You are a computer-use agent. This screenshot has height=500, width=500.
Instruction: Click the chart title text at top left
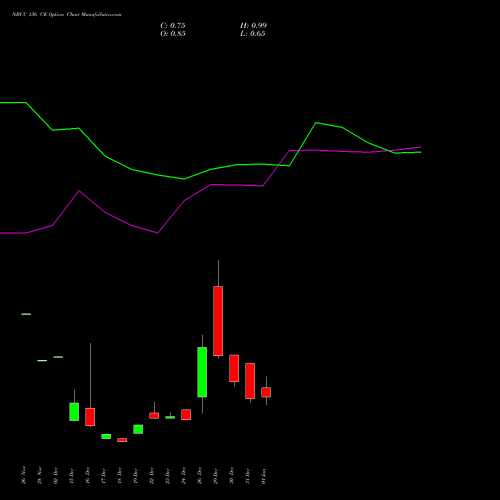(x=67, y=15)
